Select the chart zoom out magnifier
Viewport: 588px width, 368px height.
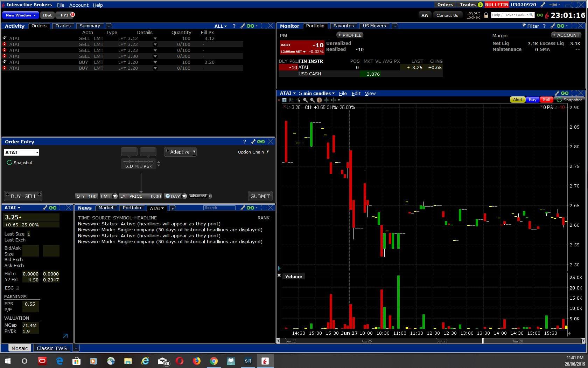coord(312,100)
